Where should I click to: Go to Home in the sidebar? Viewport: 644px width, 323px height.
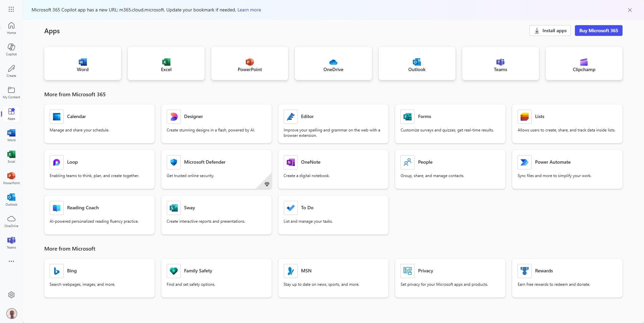point(11,28)
